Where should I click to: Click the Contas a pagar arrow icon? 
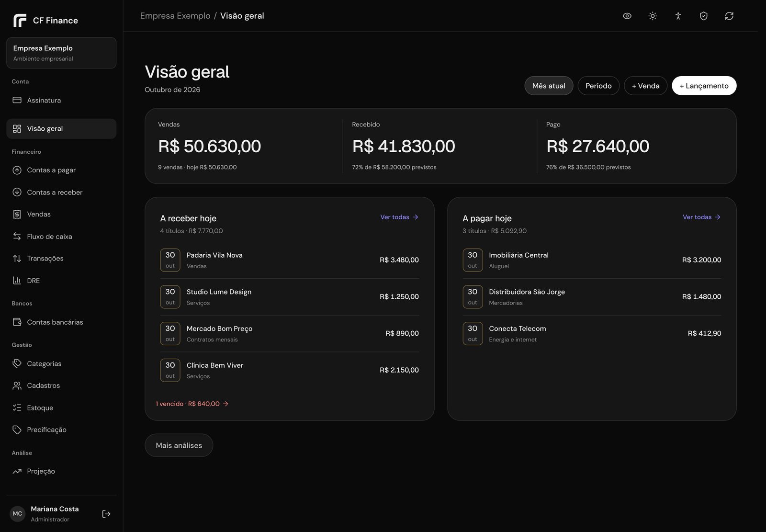[17, 170]
